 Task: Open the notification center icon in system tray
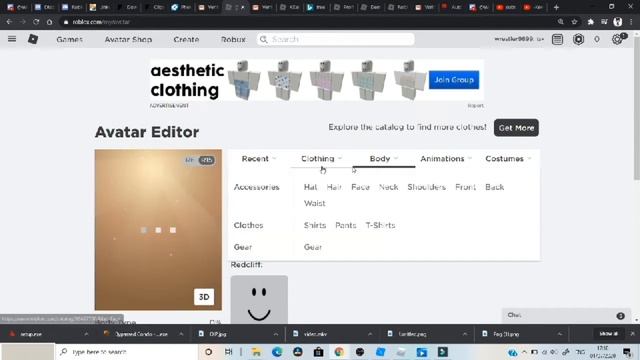click(627, 352)
